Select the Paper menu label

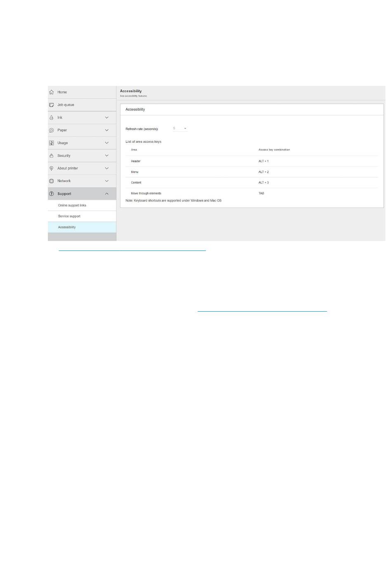(62, 130)
